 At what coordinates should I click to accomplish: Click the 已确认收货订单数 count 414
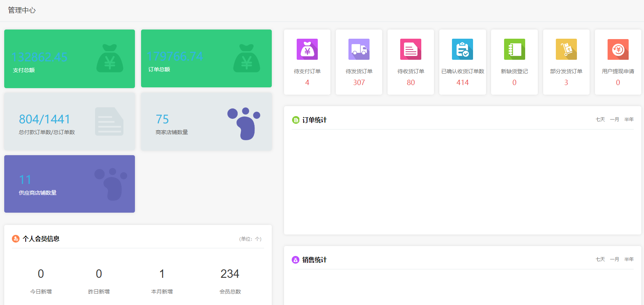pos(462,82)
